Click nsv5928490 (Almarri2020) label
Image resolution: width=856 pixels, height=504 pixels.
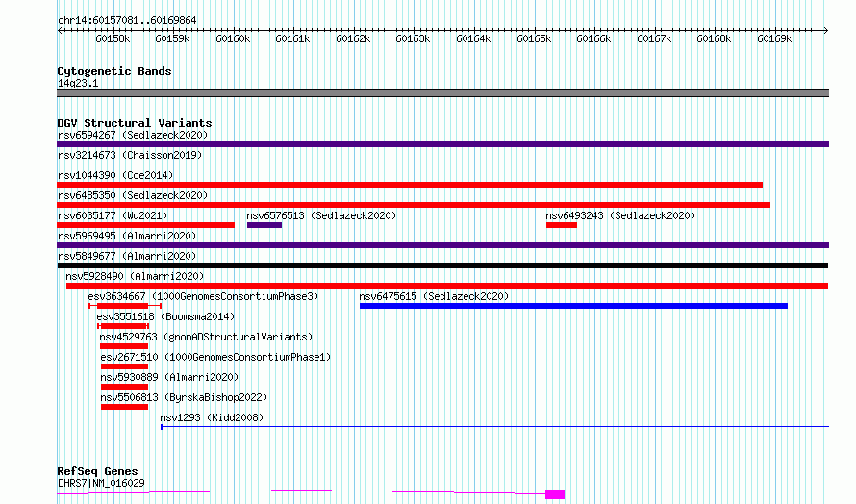tap(135, 276)
